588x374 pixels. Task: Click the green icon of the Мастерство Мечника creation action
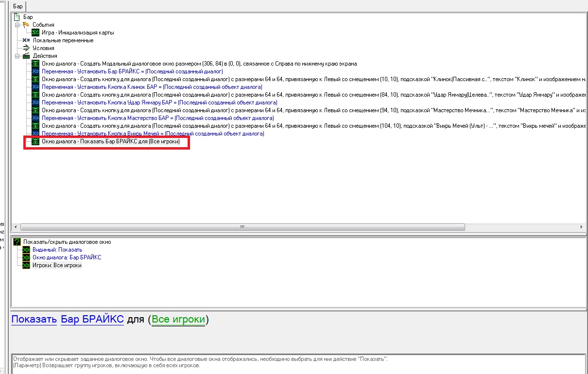[35, 110]
